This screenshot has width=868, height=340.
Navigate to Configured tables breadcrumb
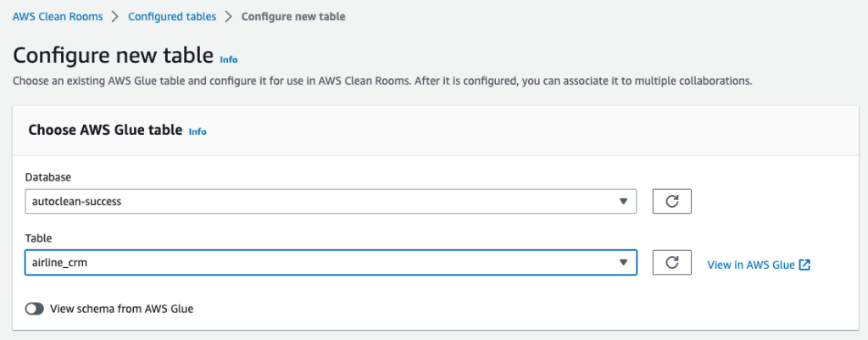[172, 16]
